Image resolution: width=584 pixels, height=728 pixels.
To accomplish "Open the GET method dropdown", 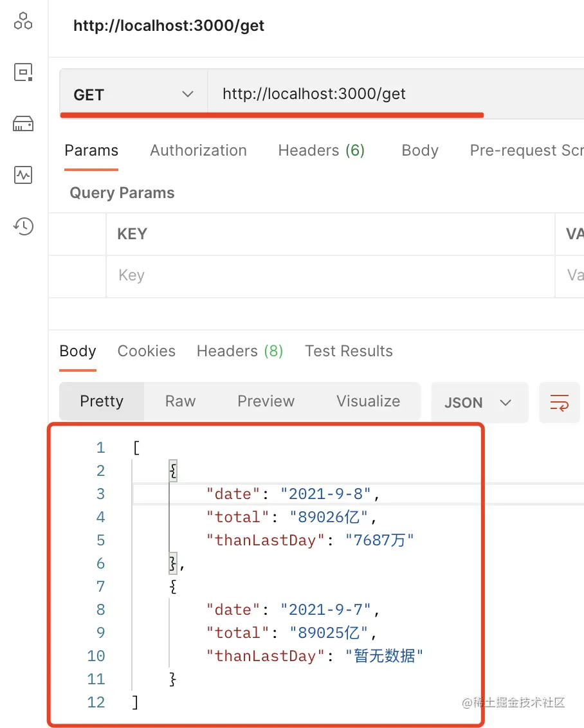I will coord(134,95).
